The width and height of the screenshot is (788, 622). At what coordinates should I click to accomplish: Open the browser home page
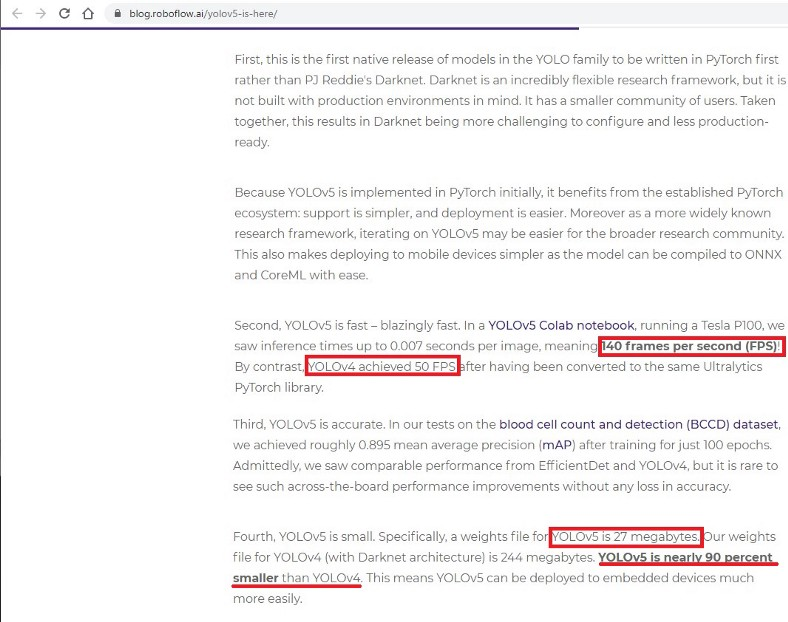point(88,14)
